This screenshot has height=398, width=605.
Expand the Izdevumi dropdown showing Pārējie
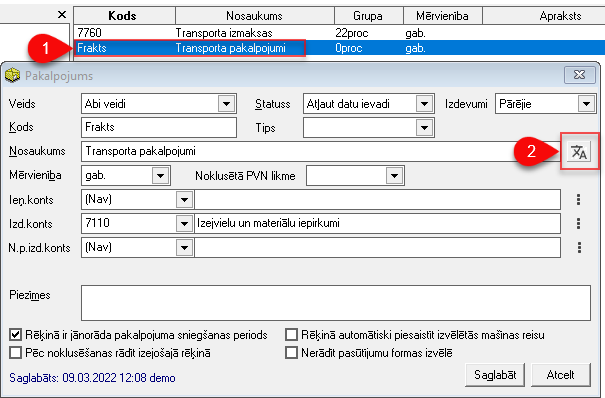pyautogui.click(x=586, y=104)
